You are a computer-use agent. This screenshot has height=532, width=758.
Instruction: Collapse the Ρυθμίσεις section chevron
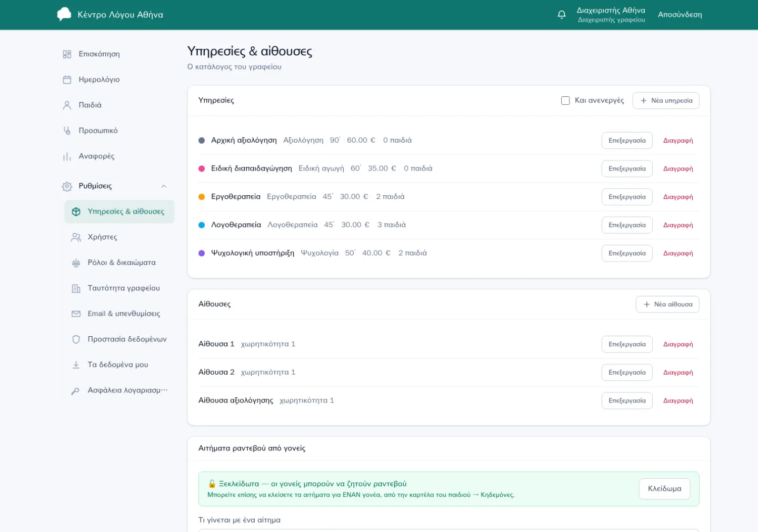click(164, 186)
